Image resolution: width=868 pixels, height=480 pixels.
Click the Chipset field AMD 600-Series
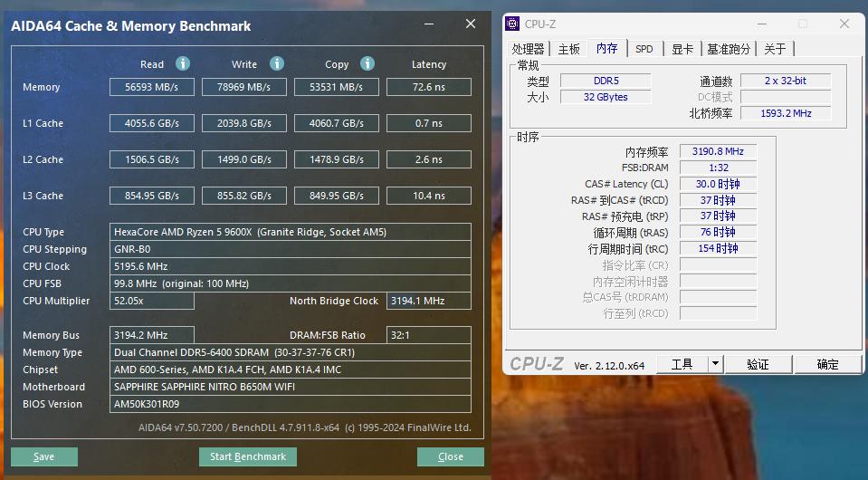pos(291,370)
